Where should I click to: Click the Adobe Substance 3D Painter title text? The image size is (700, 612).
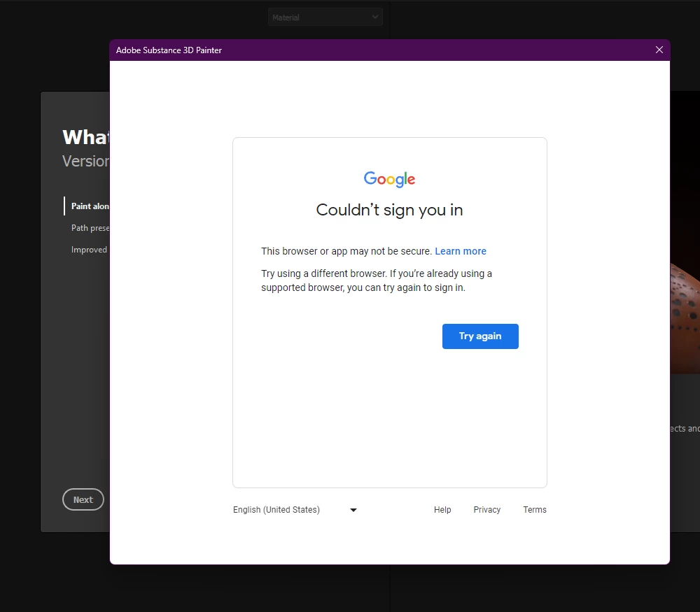pos(169,50)
